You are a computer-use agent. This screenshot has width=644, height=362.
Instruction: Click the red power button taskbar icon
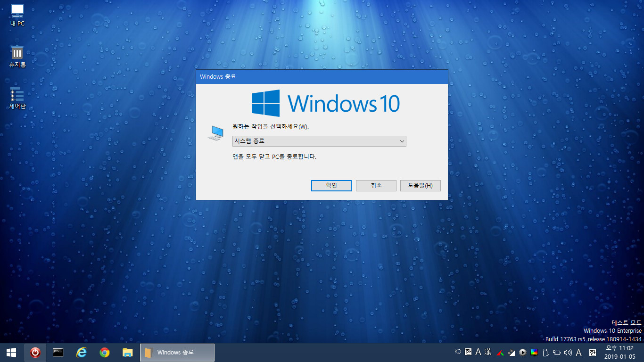click(35, 352)
